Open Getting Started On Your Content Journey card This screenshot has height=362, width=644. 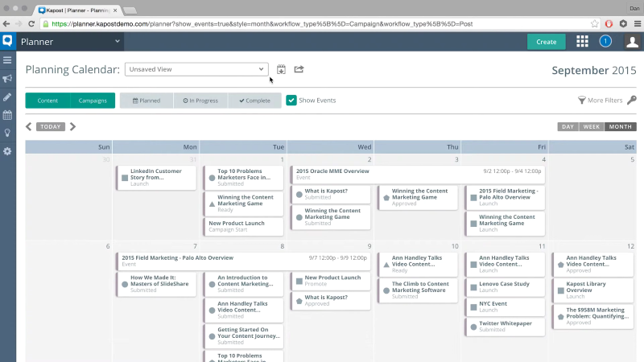243,335
